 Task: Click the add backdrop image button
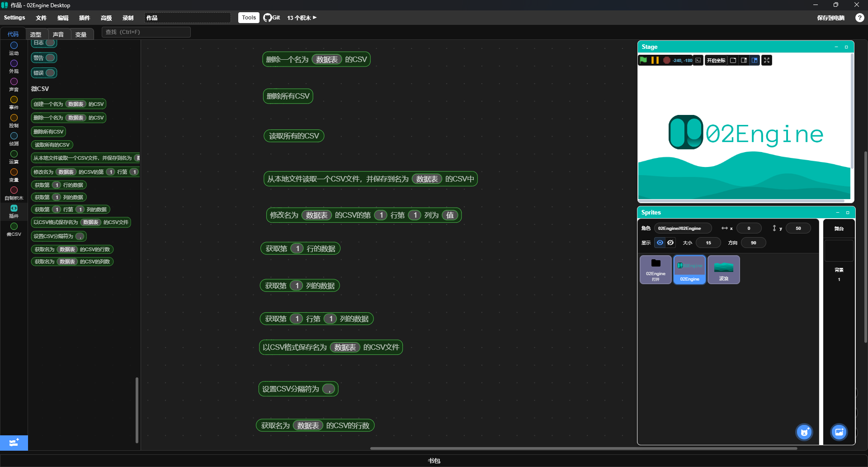839,432
